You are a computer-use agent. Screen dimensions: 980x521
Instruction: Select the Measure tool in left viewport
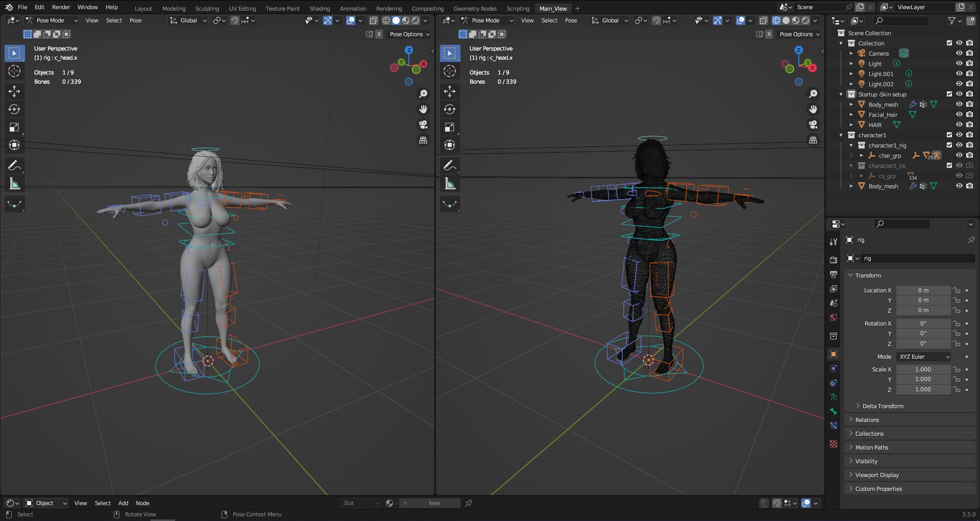pyautogui.click(x=14, y=184)
